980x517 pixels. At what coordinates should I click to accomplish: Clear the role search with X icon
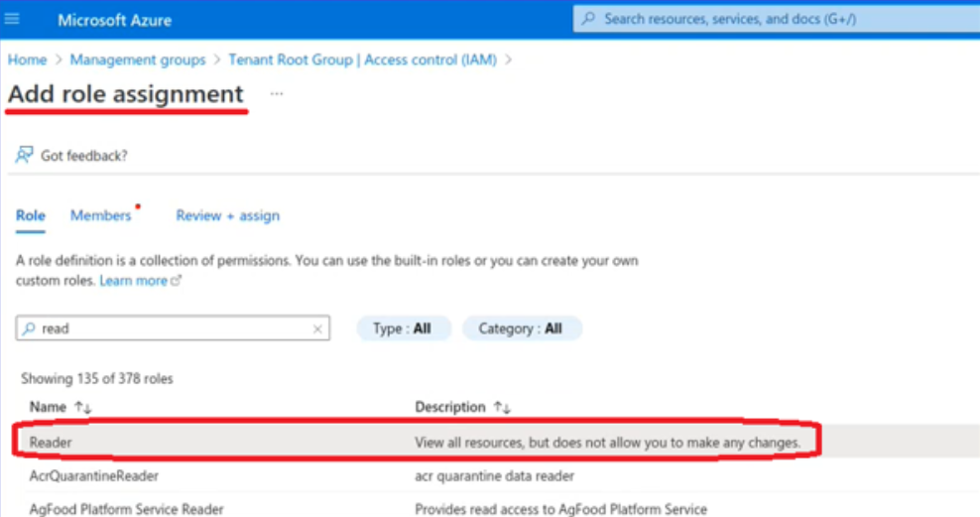[x=317, y=328]
